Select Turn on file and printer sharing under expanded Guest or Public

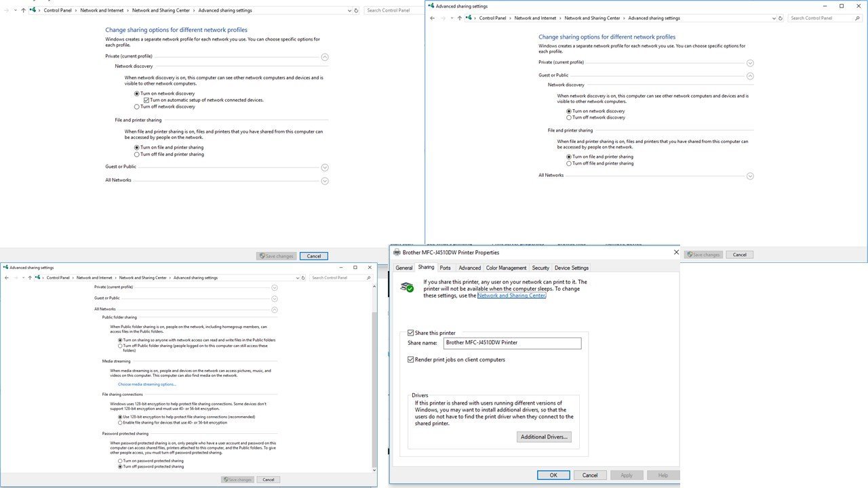569,157
